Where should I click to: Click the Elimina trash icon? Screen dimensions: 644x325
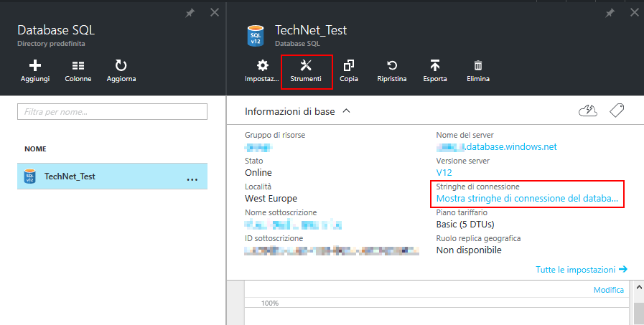(x=478, y=65)
